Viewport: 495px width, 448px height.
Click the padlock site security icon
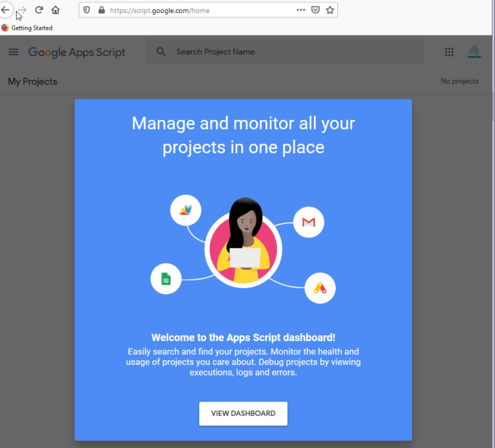[101, 10]
